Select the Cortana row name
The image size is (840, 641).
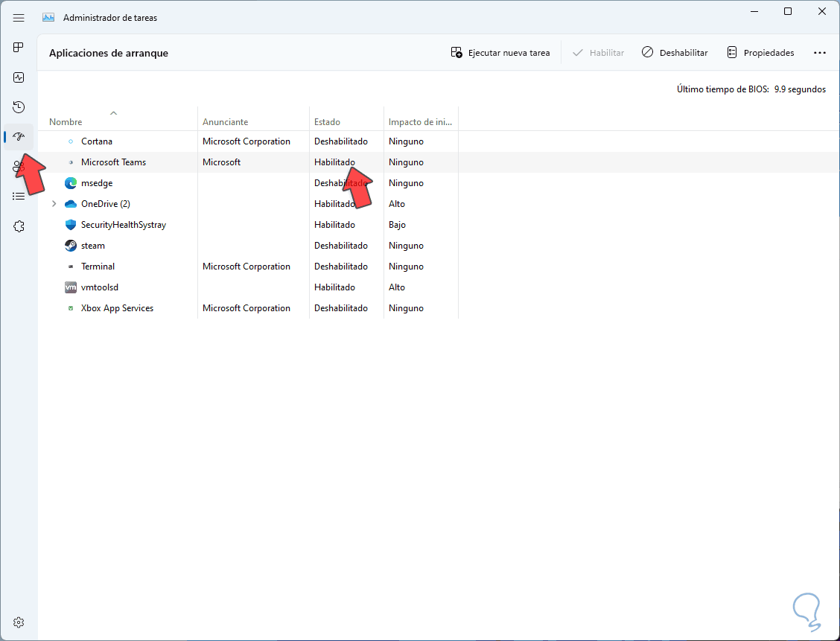point(97,141)
